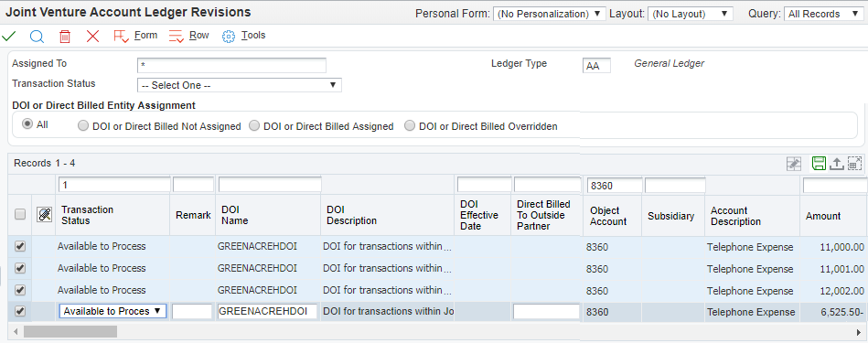868x343 pixels.
Task: Click the green OK checkmark icon
Action: click(9, 37)
